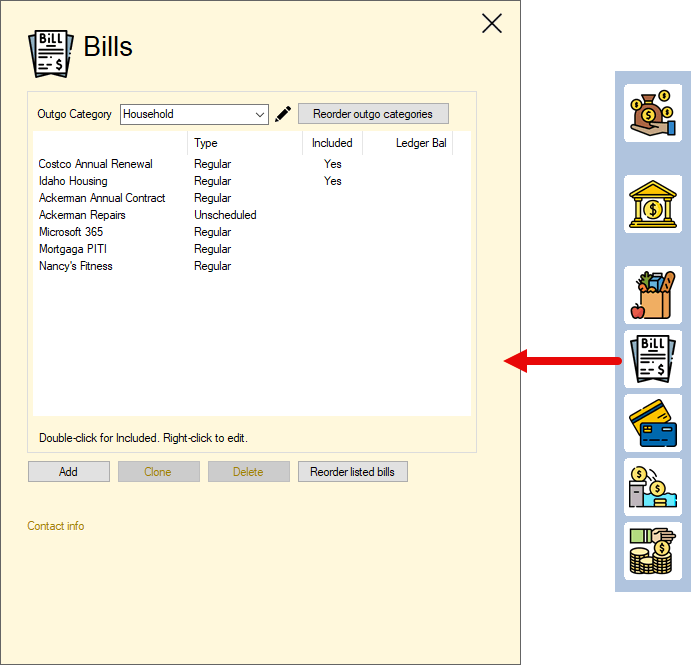Screen dimensions: 691x665
Task: Open the credit cards sidebar icon
Action: (653, 423)
